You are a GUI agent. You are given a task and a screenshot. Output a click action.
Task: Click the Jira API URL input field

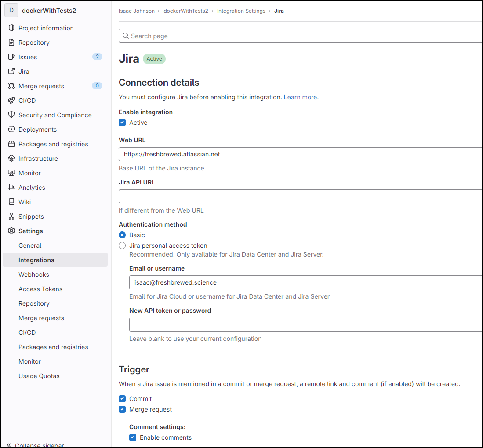301,196
